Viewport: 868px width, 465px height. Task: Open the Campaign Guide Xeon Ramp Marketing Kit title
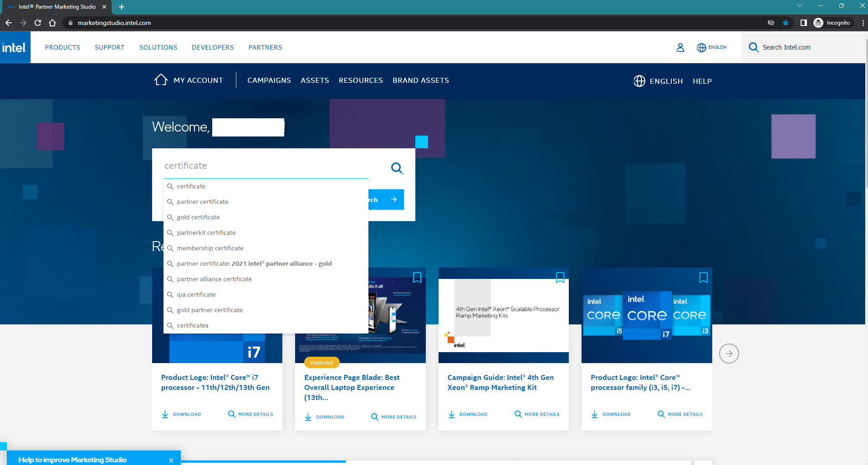pos(500,382)
